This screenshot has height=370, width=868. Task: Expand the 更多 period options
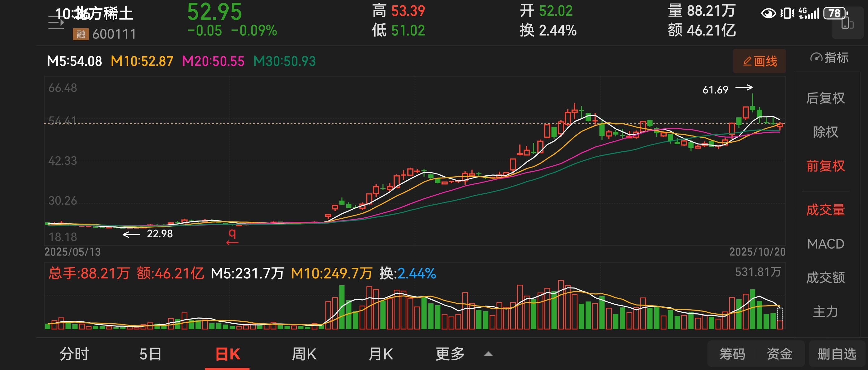tap(450, 354)
